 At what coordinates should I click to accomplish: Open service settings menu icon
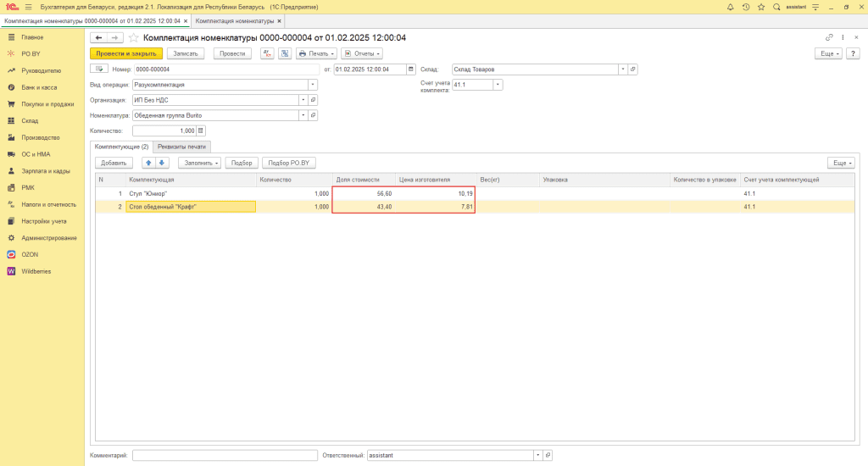[815, 7]
